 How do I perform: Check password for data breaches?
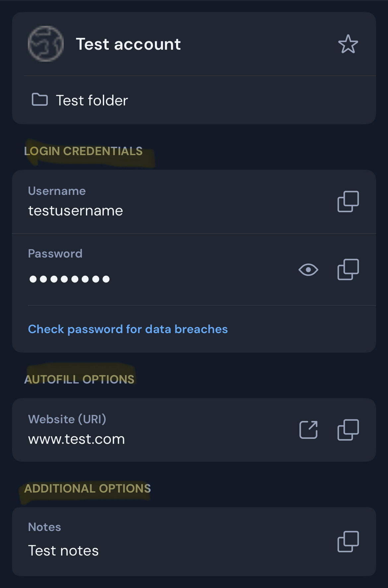(128, 329)
